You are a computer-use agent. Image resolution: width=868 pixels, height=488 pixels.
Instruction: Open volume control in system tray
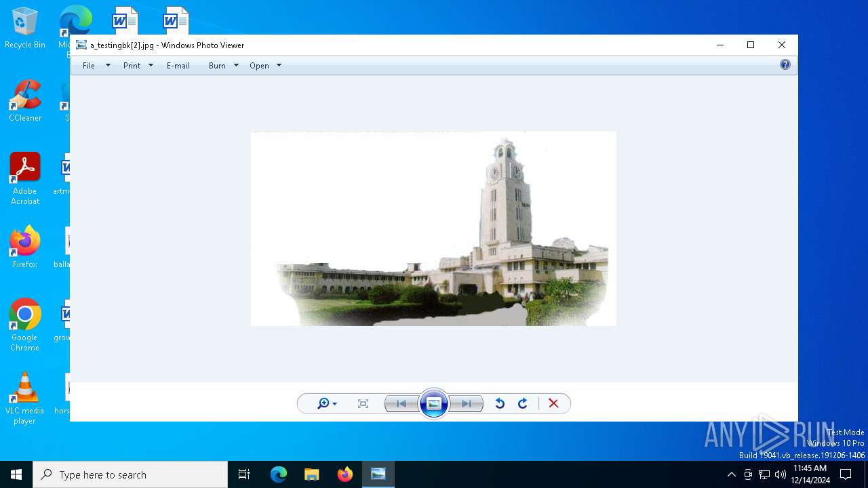781,474
